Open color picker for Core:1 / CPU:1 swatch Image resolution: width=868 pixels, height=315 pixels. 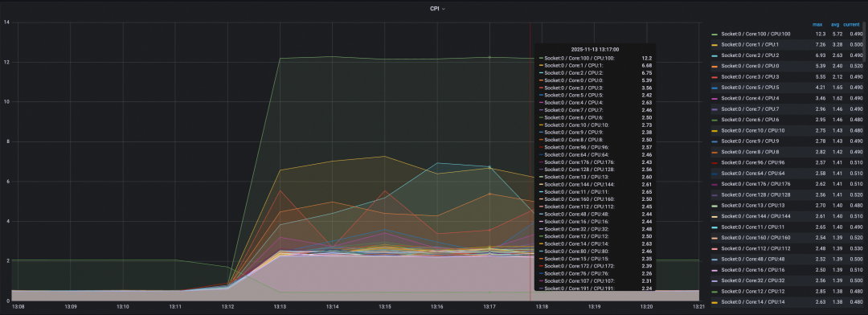(x=714, y=45)
